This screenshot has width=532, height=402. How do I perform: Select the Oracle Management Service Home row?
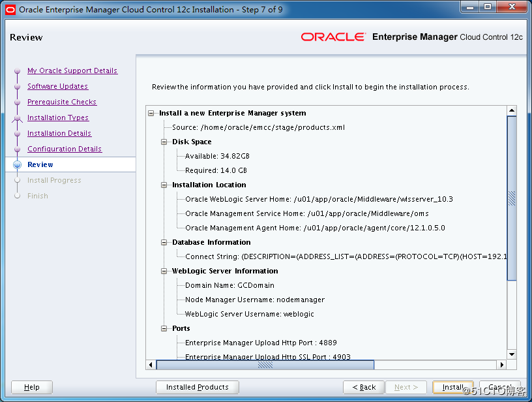coord(306,213)
